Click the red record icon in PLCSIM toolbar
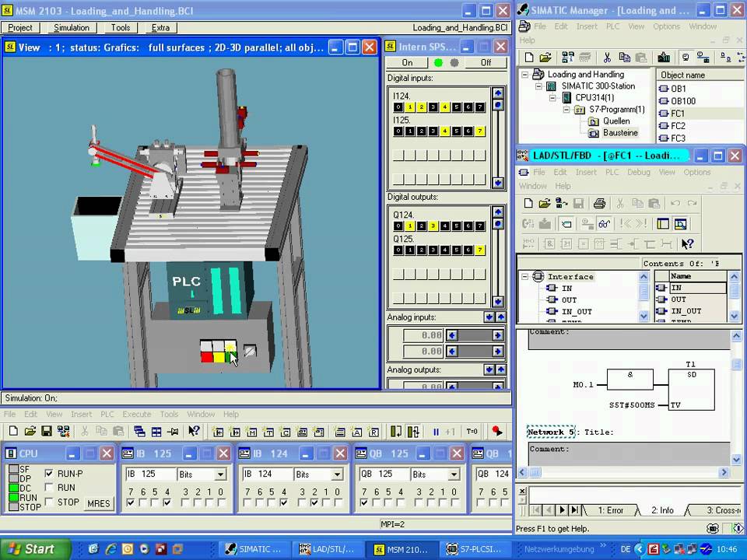The image size is (747, 560). (497, 432)
